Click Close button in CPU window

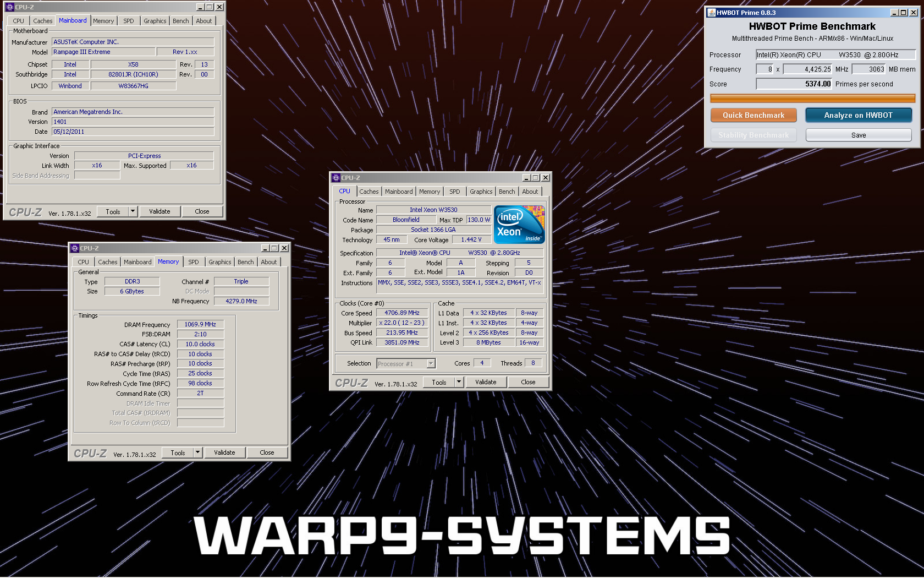[528, 382]
